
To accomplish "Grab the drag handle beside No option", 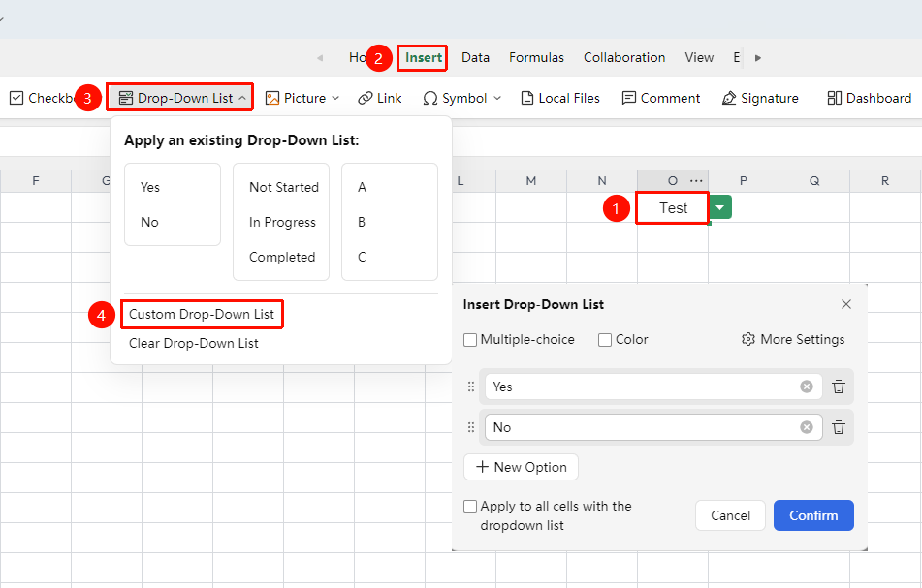I will (x=471, y=427).
